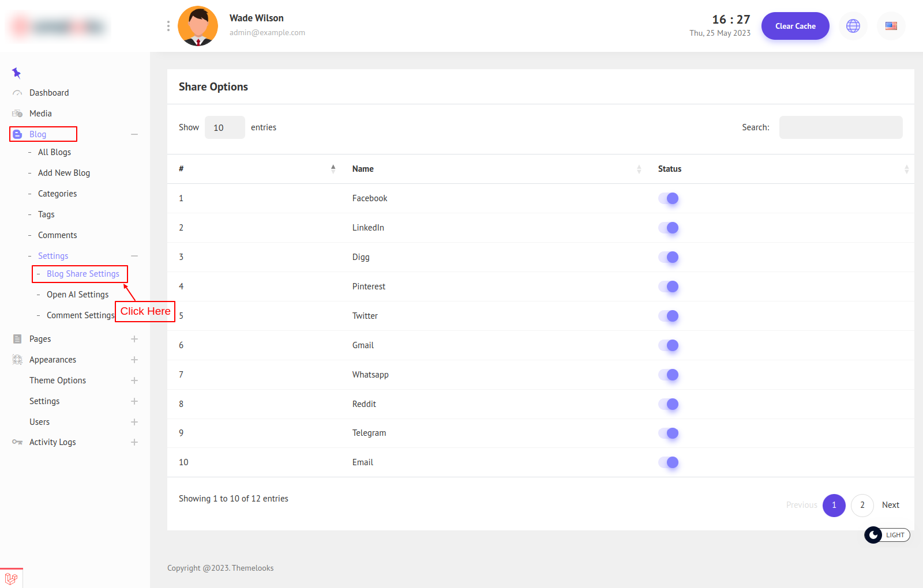Switch the light/dark mode toggle
923x588 pixels.
coord(887,535)
